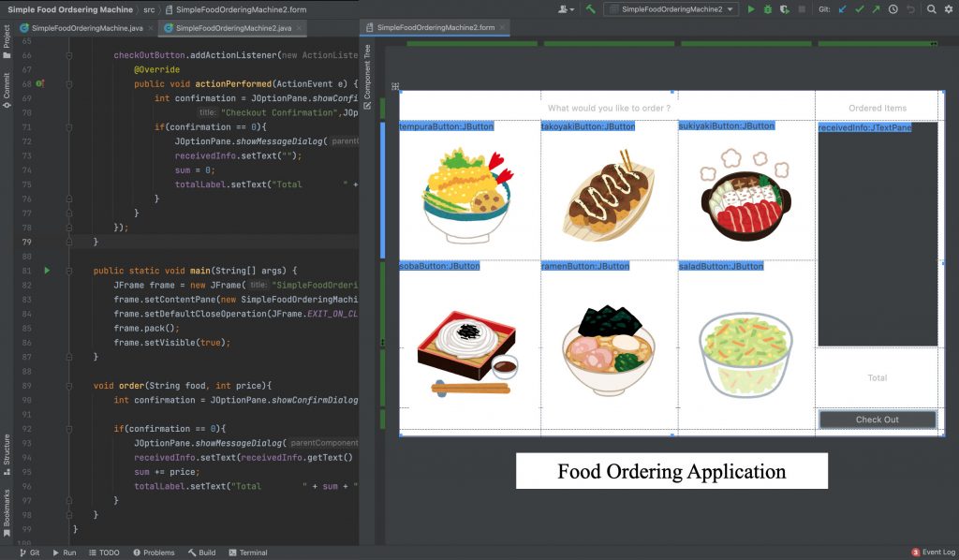Push commits with Git green arrow

(x=876, y=9)
